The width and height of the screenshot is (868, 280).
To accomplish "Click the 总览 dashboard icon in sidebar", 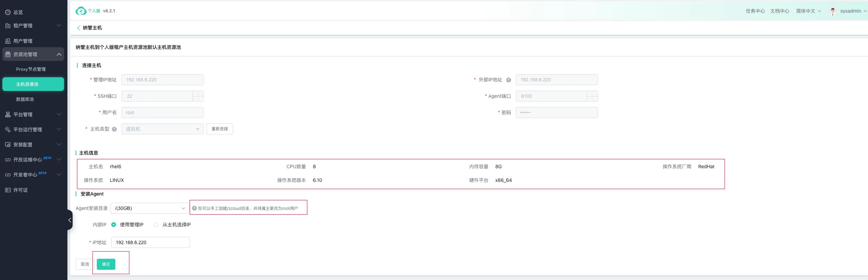I will coord(8,12).
